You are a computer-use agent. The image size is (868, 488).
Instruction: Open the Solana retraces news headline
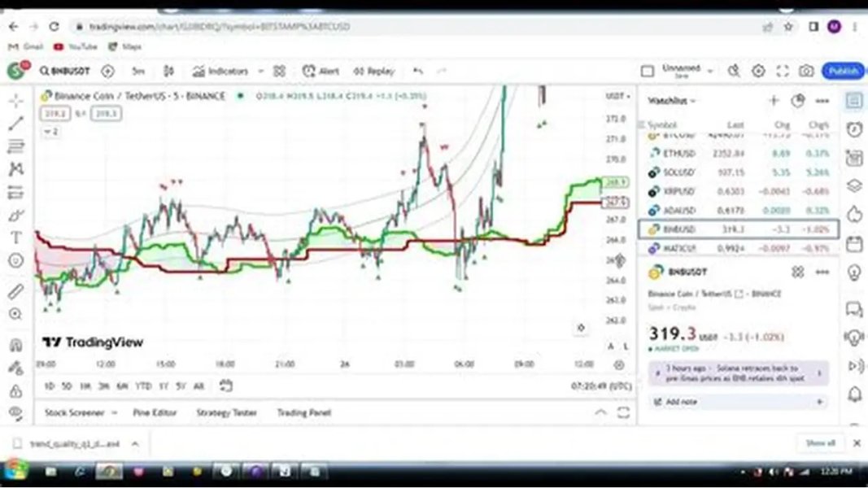click(x=739, y=373)
